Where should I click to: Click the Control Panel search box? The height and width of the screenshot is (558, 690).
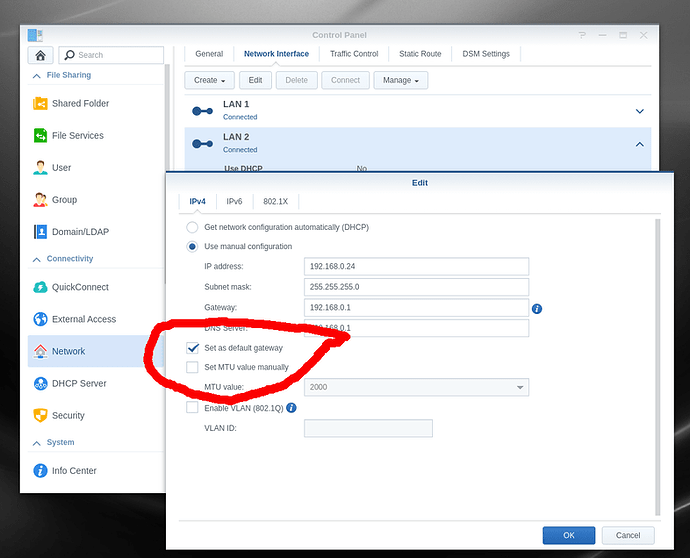click(x=111, y=55)
